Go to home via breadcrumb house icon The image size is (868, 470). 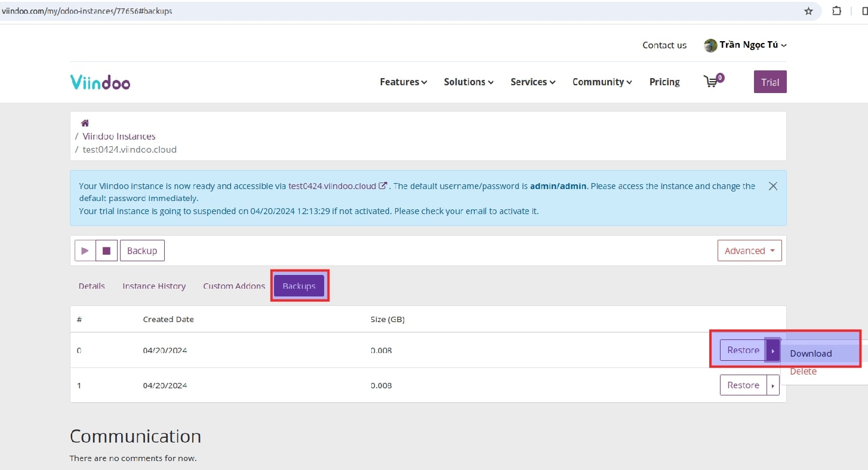85,123
